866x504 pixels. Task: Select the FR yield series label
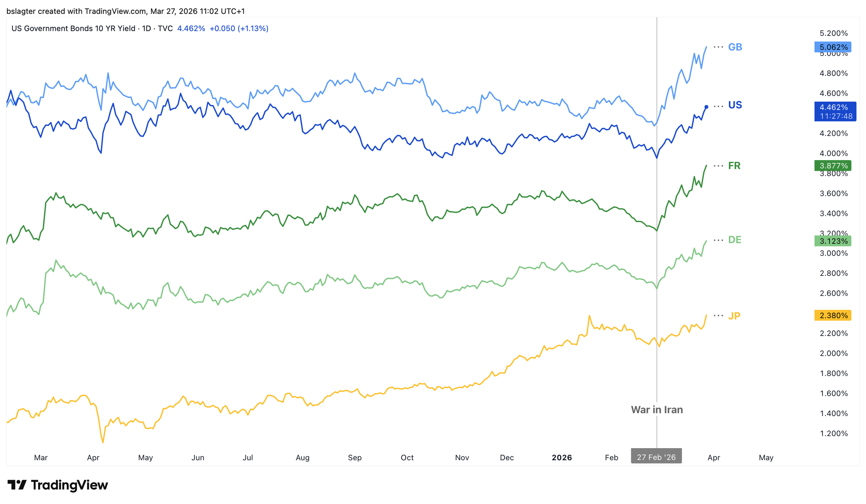[x=734, y=166]
